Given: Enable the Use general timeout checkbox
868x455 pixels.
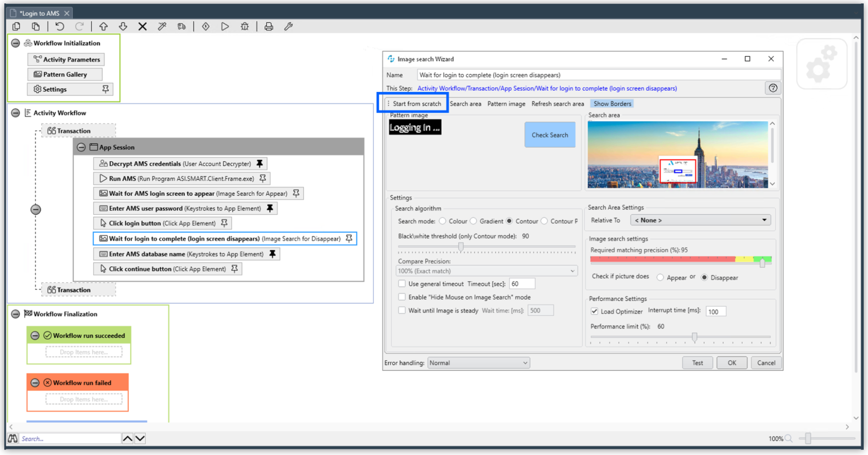Looking at the screenshot, I should point(402,284).
